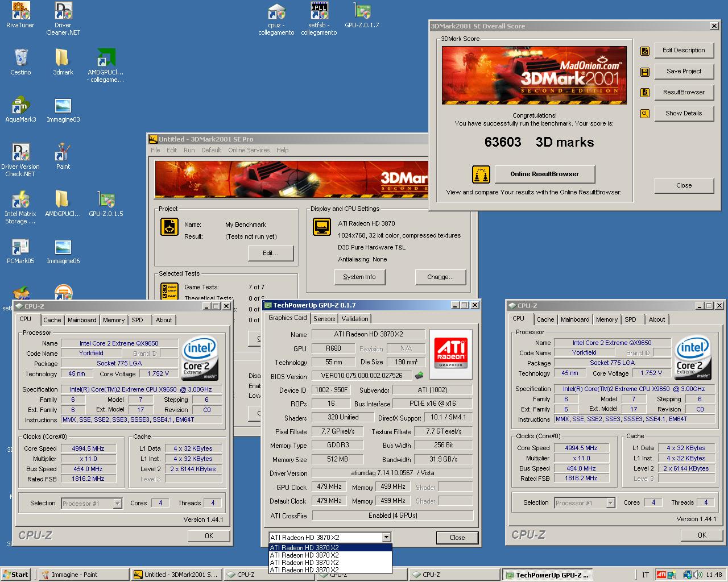This screenshot has height=582, width=728.
Task: Switch to TechPowerUp GPU-Z taskbar item
Action: [548, 575]
